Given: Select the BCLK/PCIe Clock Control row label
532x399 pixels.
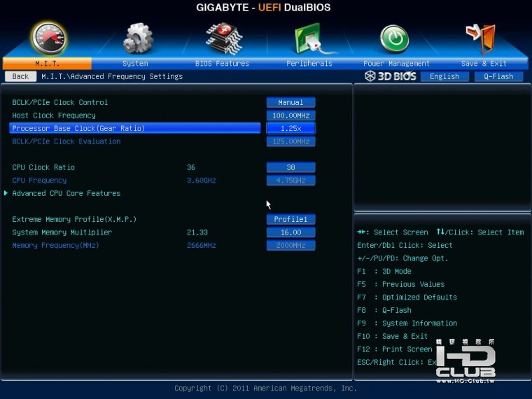Looking at the screenshot, I should (x=60, y=102).
